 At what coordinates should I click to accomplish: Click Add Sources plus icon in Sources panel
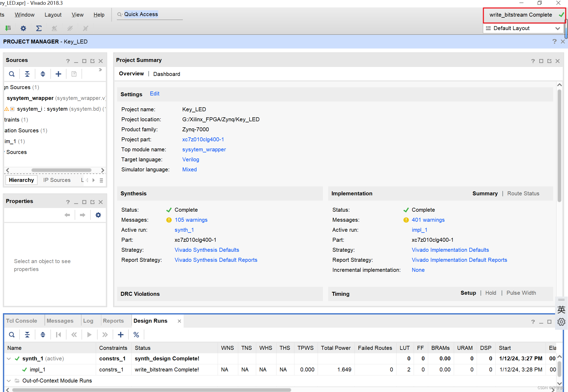(58, 74)
